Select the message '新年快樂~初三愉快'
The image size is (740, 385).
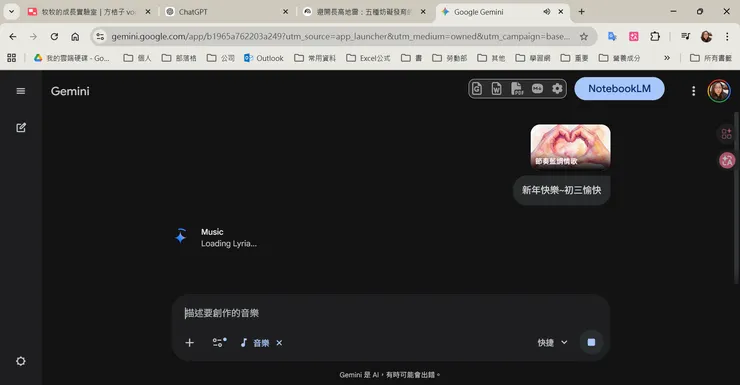562,190
